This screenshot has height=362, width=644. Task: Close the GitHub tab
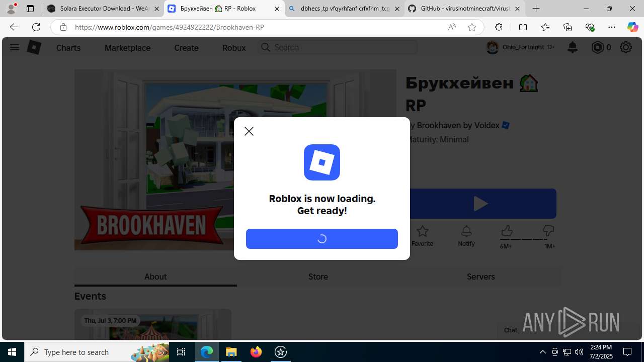click(x=517, y=9)
